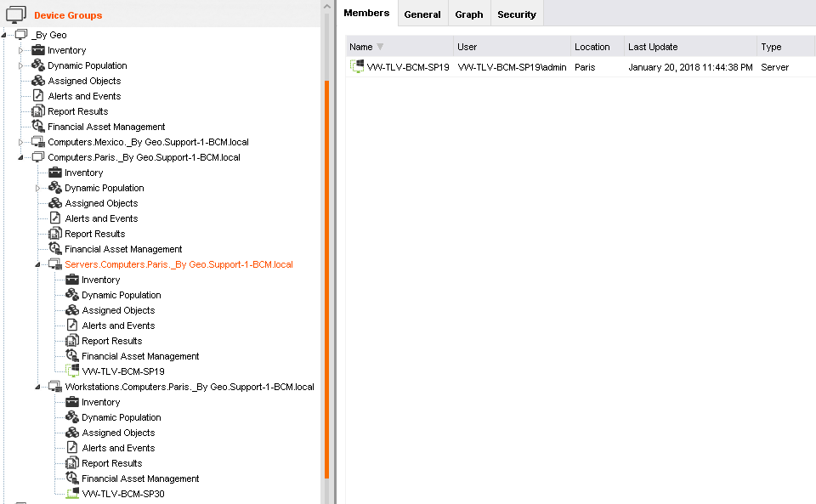Expand Dynamic Population under _By Geo
Viewport: 816px width, 504px height.
click(20, 65)
